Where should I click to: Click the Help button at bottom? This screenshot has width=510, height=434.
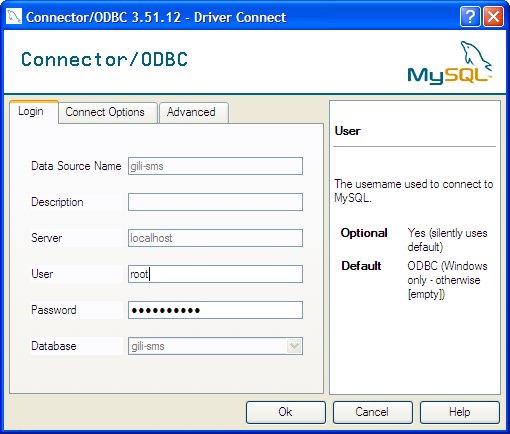tap(460, 412)
